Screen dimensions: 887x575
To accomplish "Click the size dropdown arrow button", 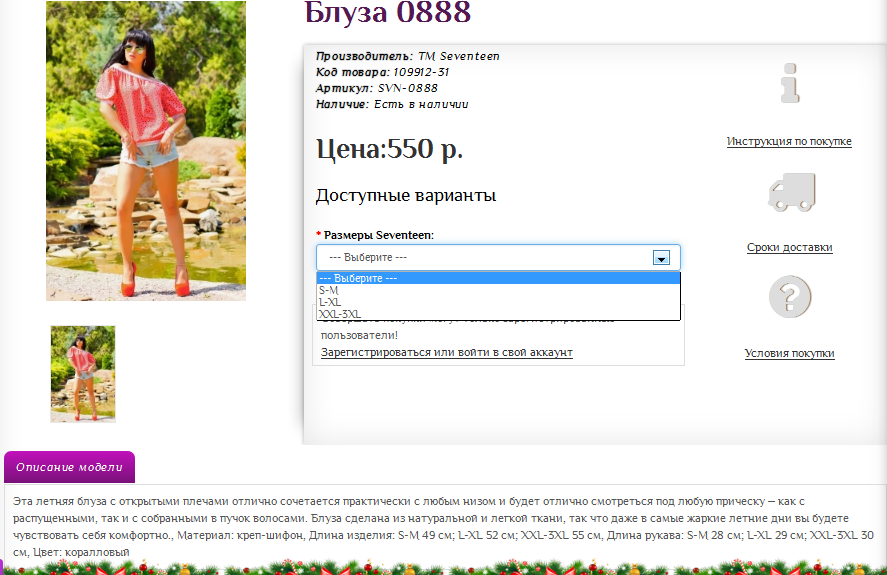I will [x=661, y=258].
